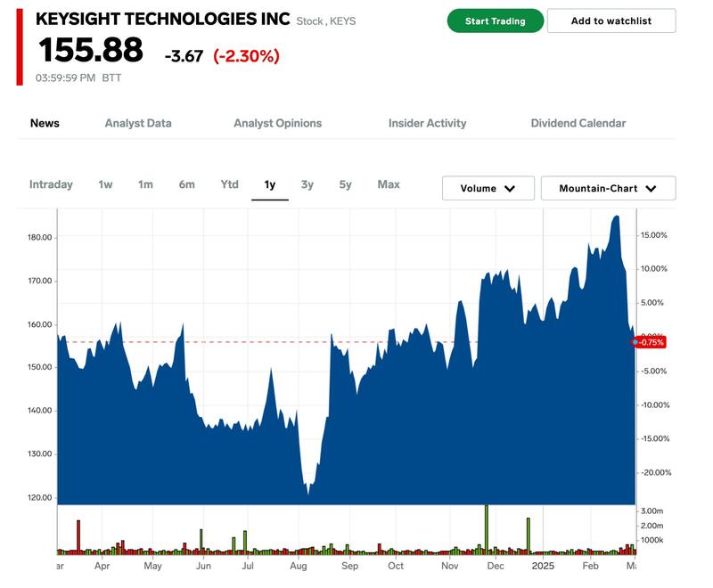Select the Intraday time range
The height and width of the screenshot is (588, 713).
click(x=51, y=184)
